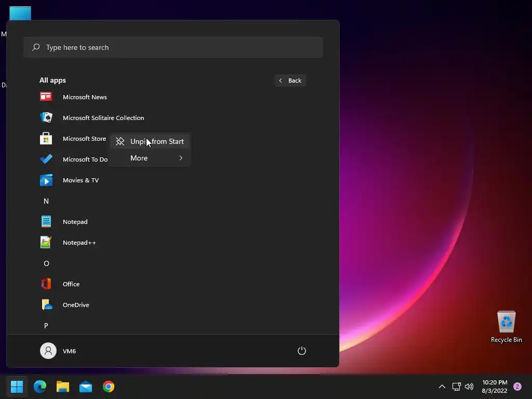
Task: Select the Notepad label text
Action: [x=75, y=222]
